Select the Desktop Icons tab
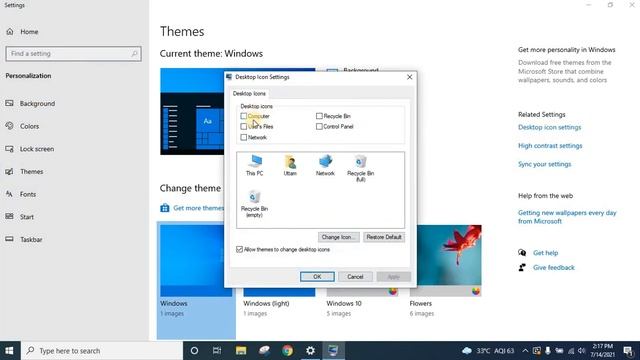This screenshot has width=640, height=360. tap(249, 93)
